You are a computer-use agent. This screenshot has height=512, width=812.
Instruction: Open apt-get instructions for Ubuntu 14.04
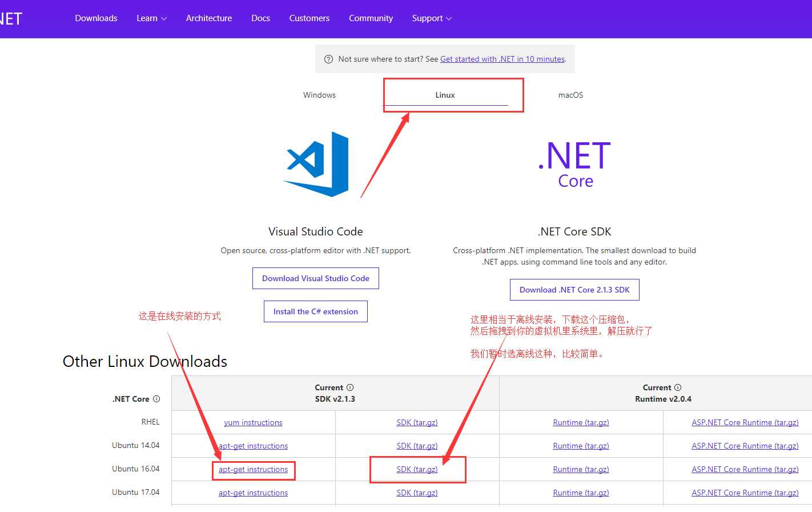(x=253, y=446)
